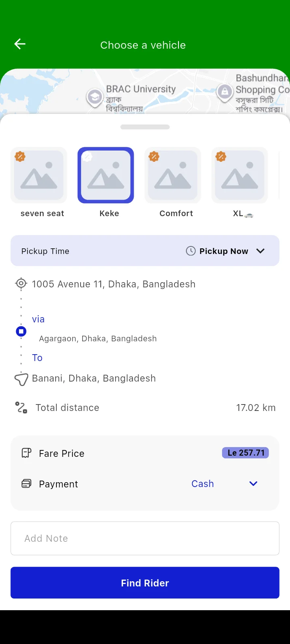Tap the fare price receipt icon
Screen dimensions: 290x644
tap(26, 454)
